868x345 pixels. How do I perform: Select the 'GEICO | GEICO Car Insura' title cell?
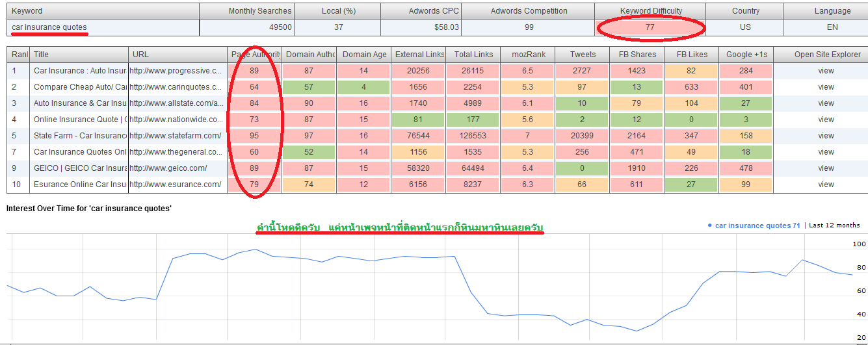tap(79, 168)
